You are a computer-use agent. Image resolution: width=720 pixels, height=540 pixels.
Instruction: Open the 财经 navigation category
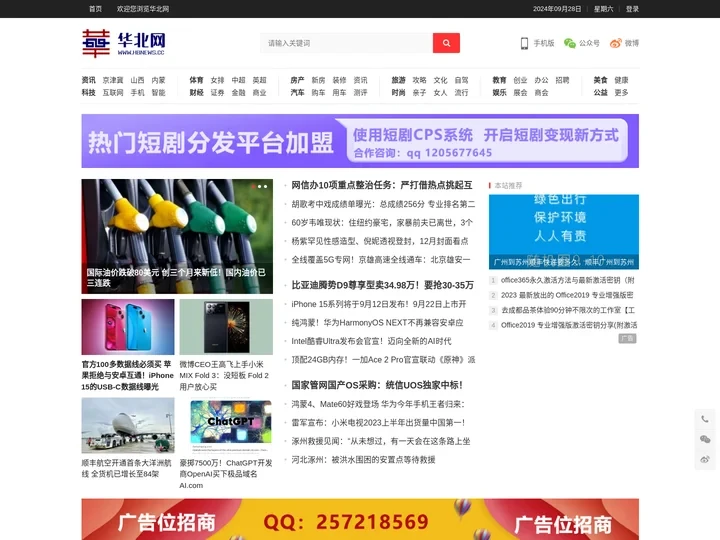click(197, 92)
